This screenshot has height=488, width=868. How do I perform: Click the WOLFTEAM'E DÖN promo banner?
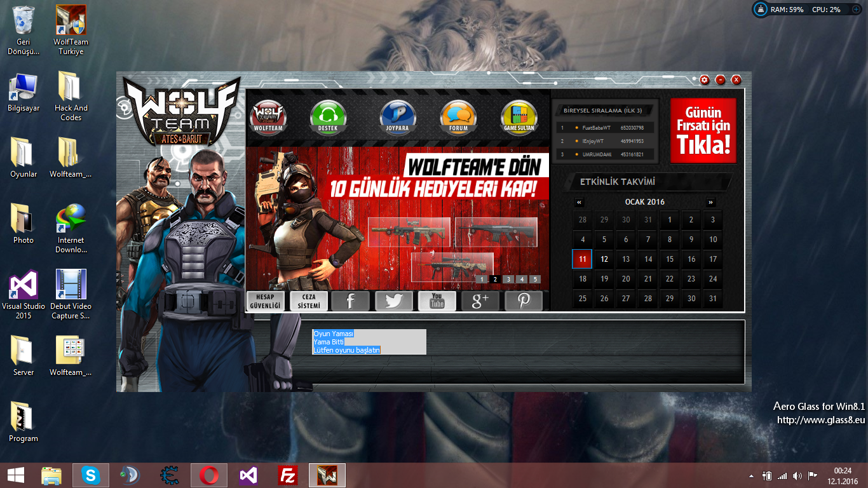(x=398, y=219)
